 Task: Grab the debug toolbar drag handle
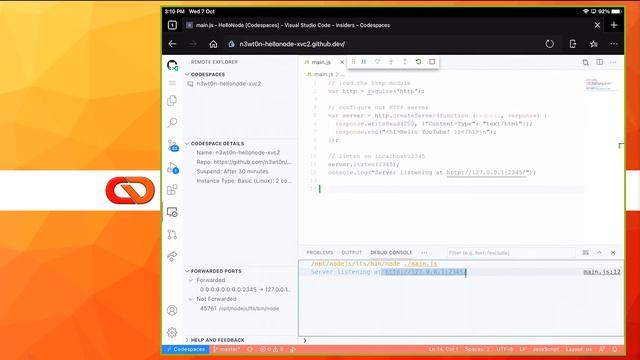353,62
